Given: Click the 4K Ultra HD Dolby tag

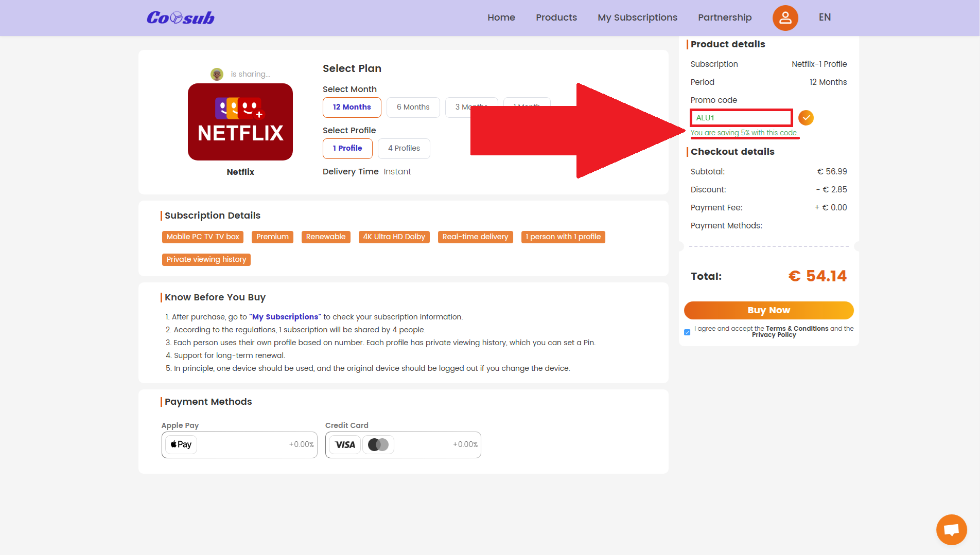Looking at the screenshot, I should point(394,237).
